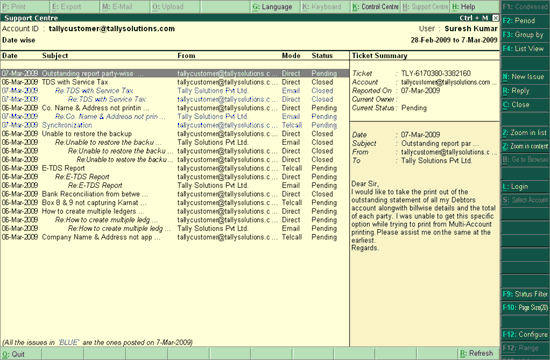Click the Ticket Summary heading
Image resolution: width=550 pixels, height=360 pixels.
tap(380, 55)
